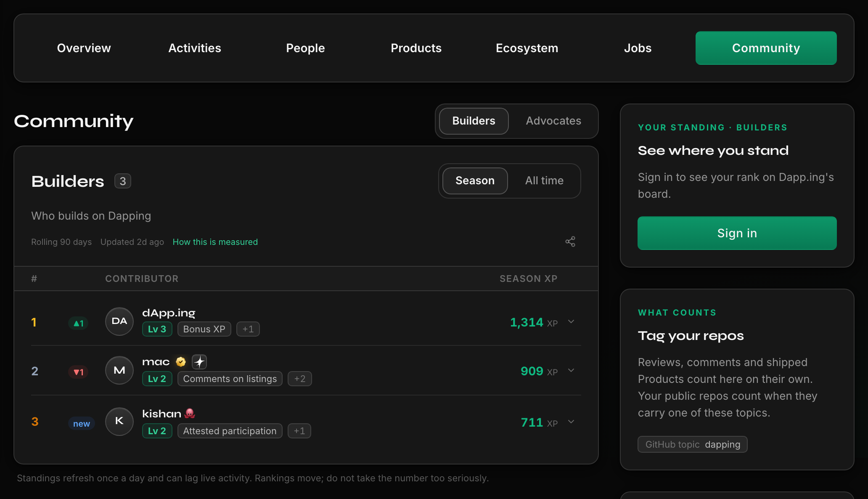Click the K avatar for kishan
Viewport: 868px width, 499px height.
coord(119,422)
